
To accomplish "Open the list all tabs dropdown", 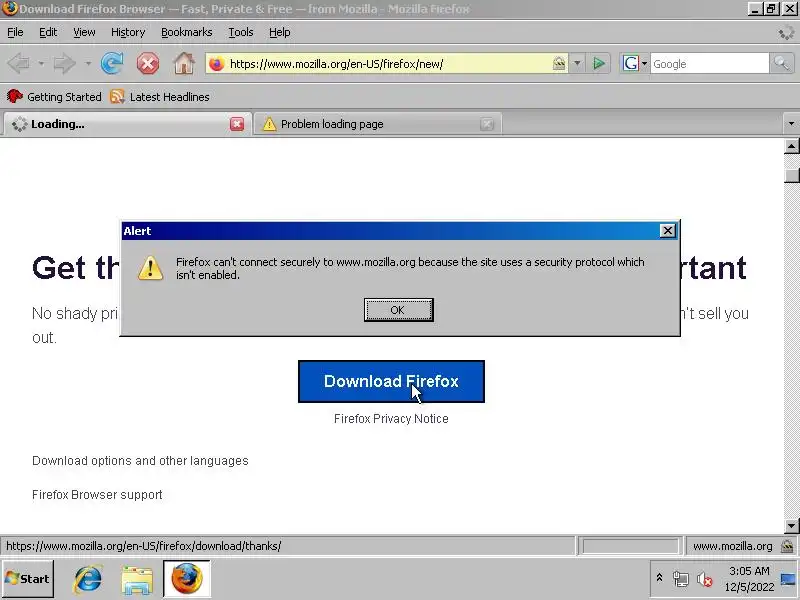I will pos(791,123).
